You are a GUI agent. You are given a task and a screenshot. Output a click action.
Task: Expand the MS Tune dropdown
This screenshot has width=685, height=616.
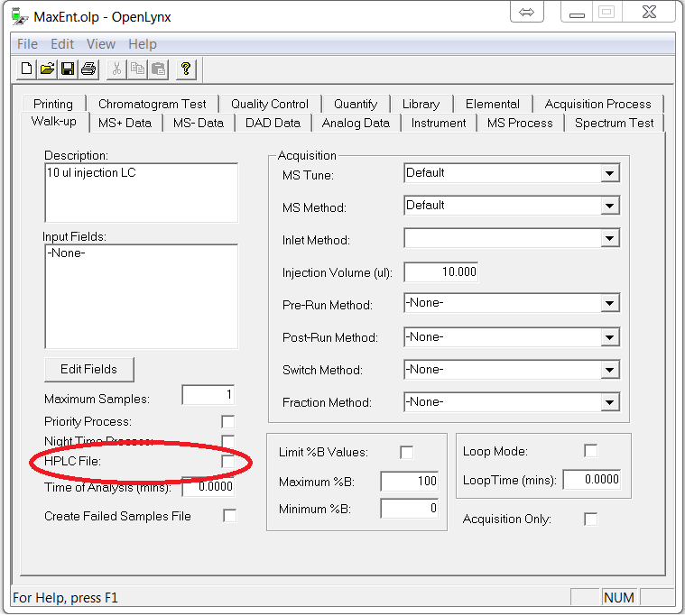[610, 174]
